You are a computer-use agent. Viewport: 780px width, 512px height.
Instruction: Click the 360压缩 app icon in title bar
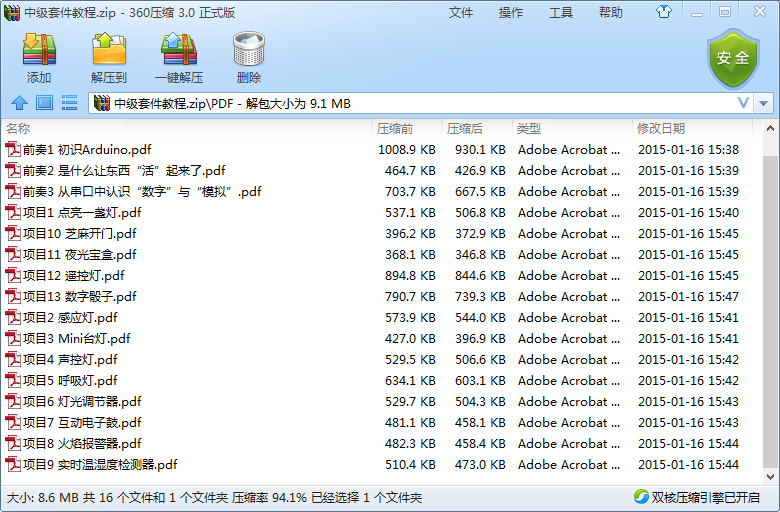12,12
